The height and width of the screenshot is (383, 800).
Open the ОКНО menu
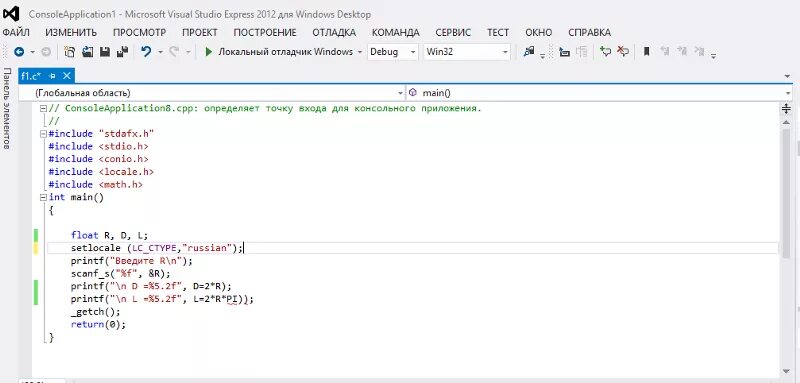click(539, 33)
